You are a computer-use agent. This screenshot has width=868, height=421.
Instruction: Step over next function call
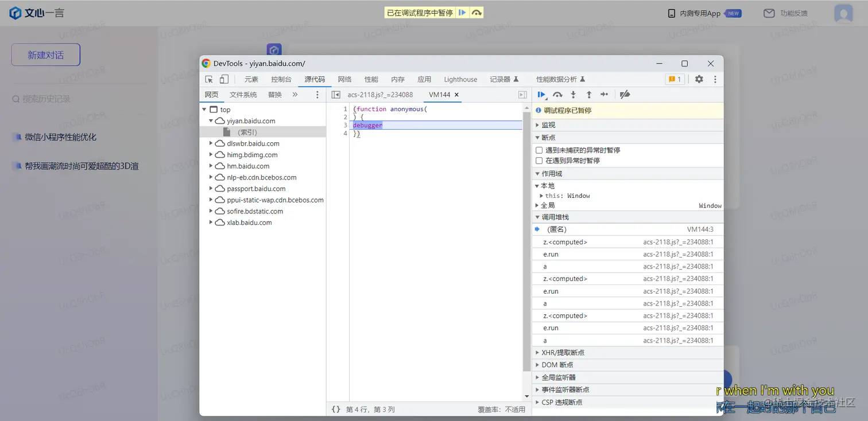click(557, 95)
